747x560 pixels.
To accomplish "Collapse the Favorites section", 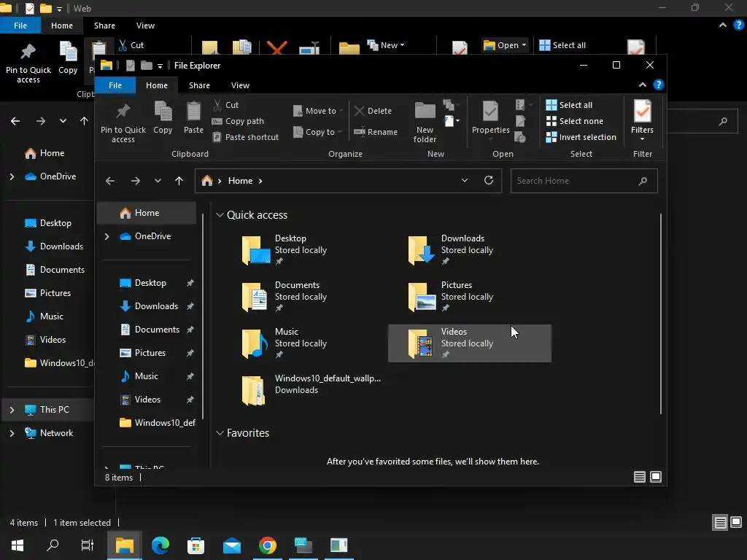I will 220,433.
